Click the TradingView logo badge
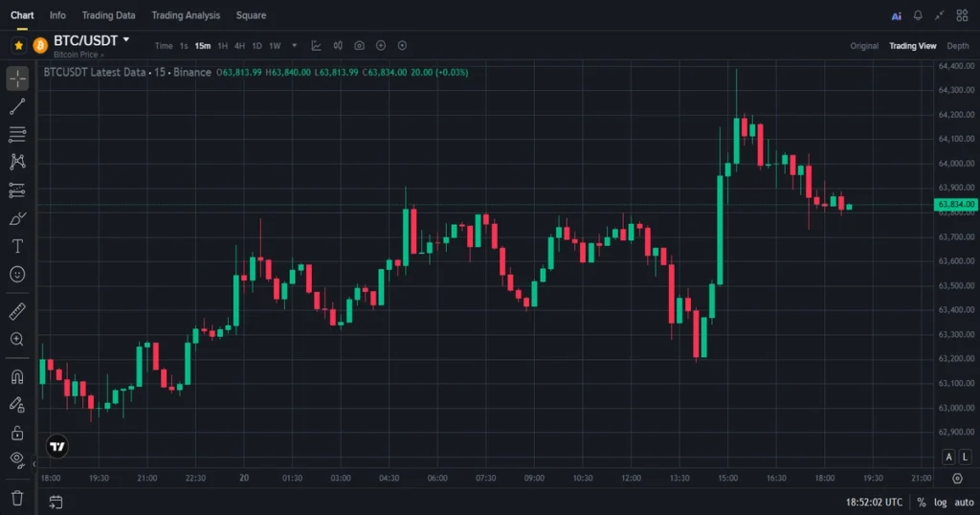This screenshot has height=515, width=980. point(57,446)
